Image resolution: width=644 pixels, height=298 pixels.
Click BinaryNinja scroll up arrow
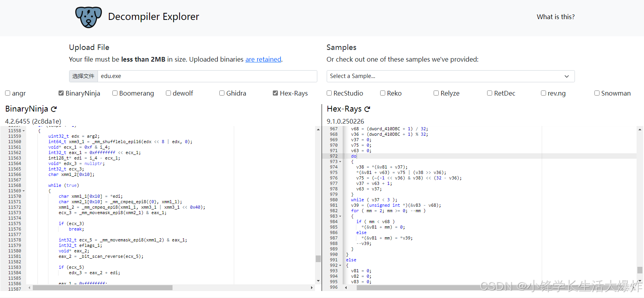click(x=318, y=129)
